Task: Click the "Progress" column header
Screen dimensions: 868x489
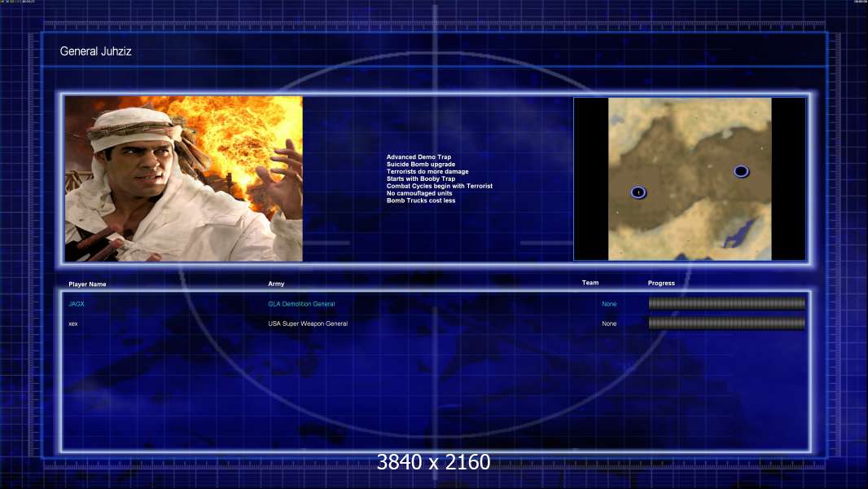Action: [661, 283]
